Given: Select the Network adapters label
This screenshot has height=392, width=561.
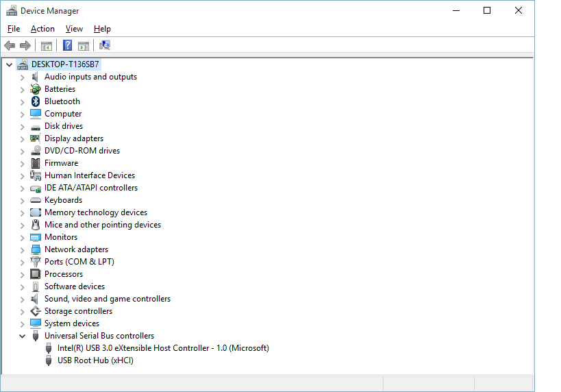Looking at the screenshot, I should [x=76, y=249].
